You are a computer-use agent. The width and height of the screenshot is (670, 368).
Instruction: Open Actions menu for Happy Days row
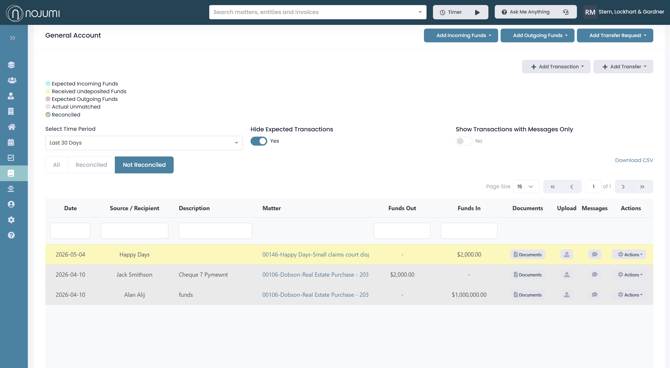coord(629,254)
